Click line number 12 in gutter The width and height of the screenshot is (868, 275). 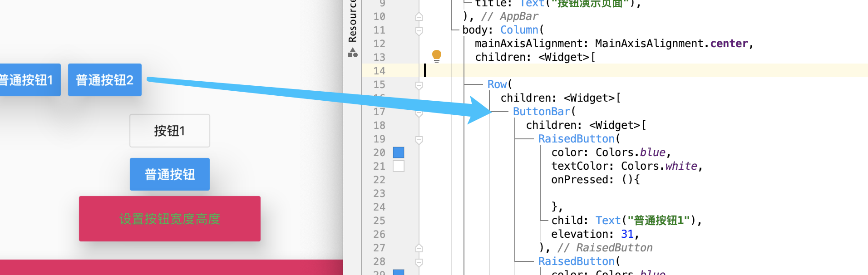point(379,44)
